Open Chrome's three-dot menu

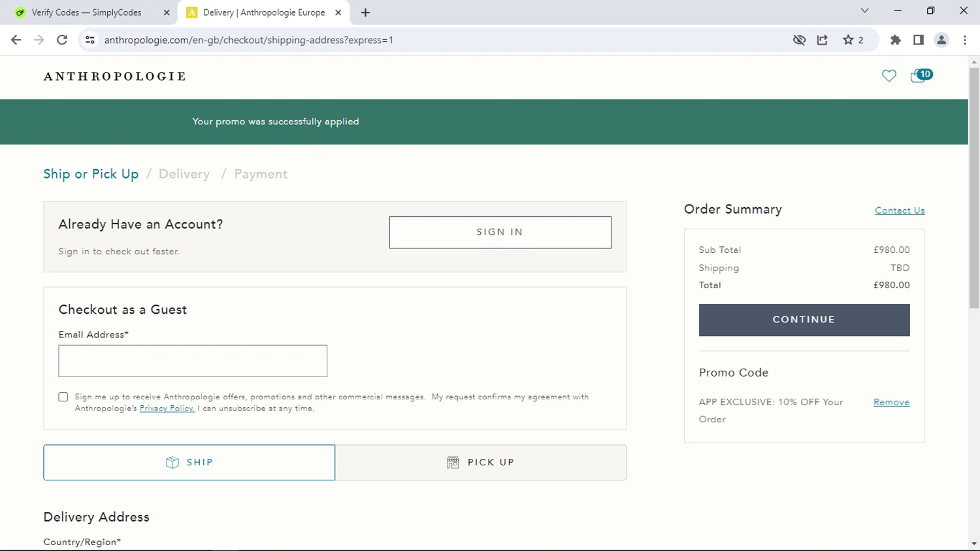(x=965, y=40)
